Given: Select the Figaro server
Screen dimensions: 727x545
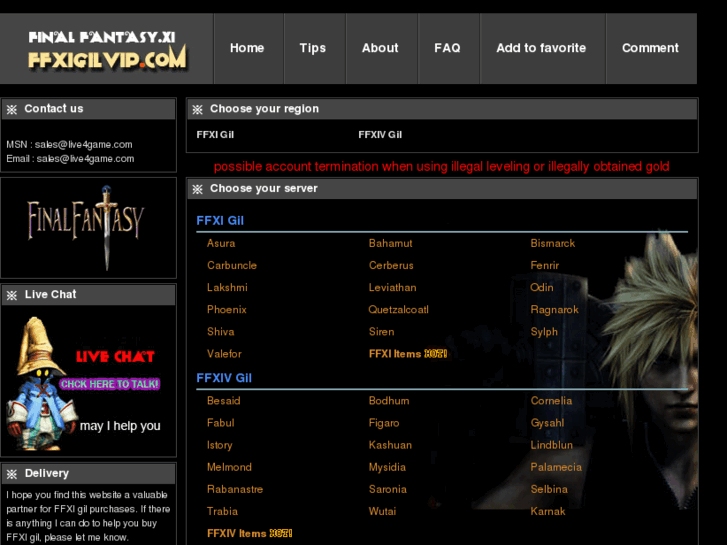Looking at the screenshot, I should [x=384, y=423].
